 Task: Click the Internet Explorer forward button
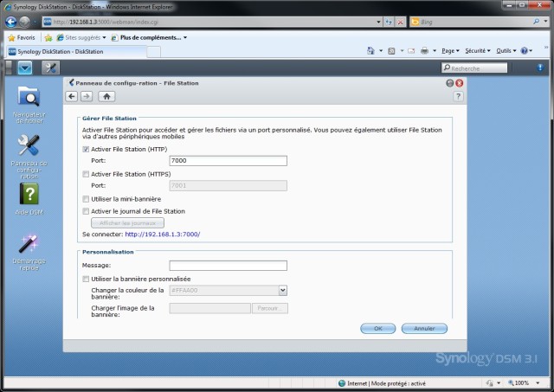pos(24,22)
